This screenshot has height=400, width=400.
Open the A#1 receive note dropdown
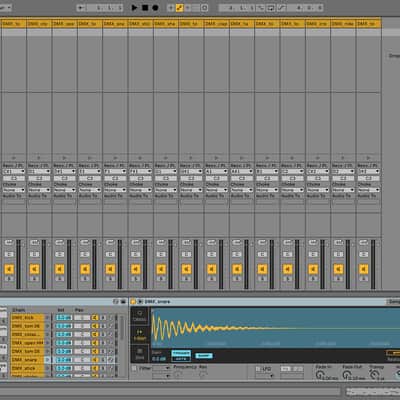242,171
